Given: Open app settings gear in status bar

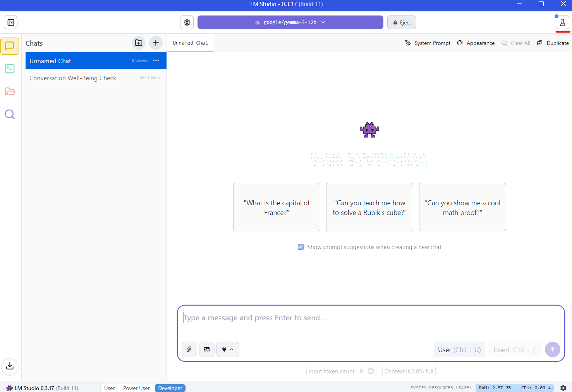Looking at the screenshot, I should [x=563, y=388].
